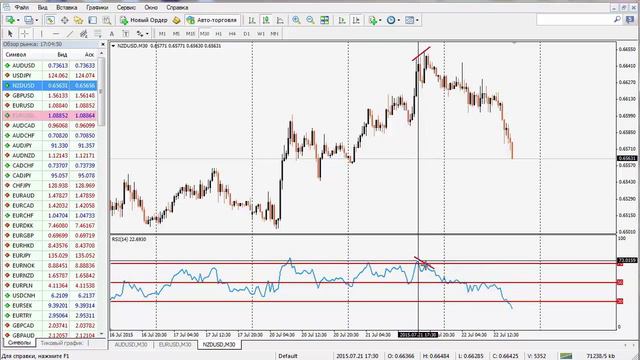Switch timeframe to M5
This screenshot has width=640, height=360.
click(176, 33)
